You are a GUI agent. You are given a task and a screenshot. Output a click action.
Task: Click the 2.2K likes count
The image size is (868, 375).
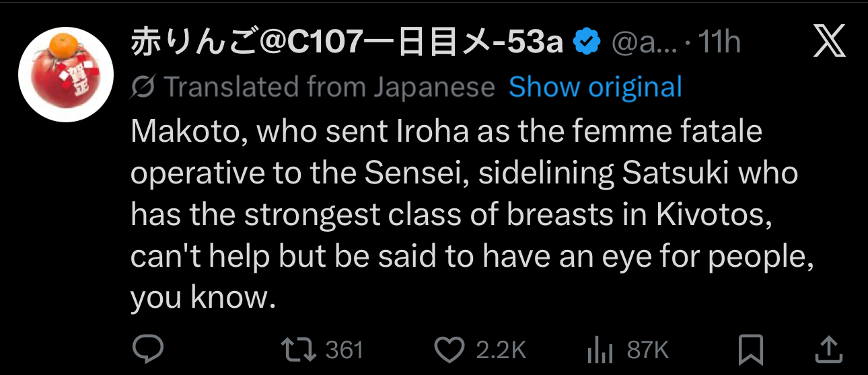(x=500, y=349)
